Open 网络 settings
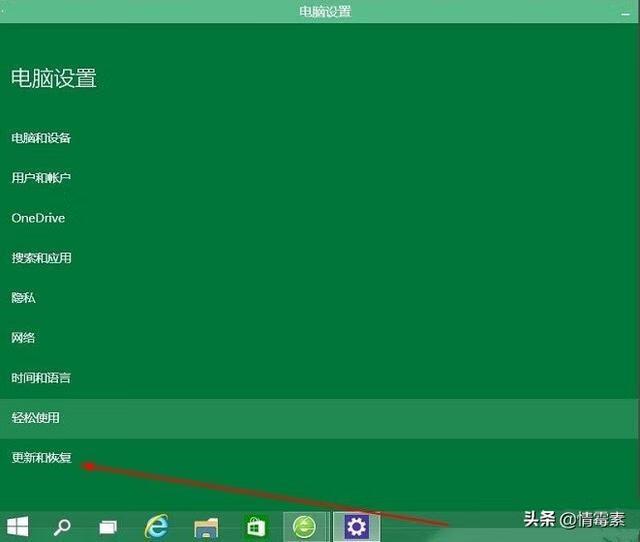The width and height of the screenshot is (640, 542). 23,338
